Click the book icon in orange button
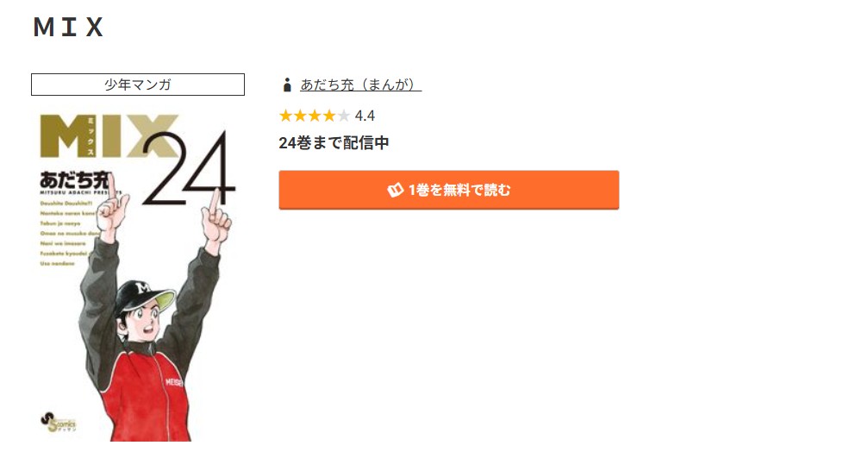The width and height of the screenshot is (868, 458). click(x=396, y=190)
